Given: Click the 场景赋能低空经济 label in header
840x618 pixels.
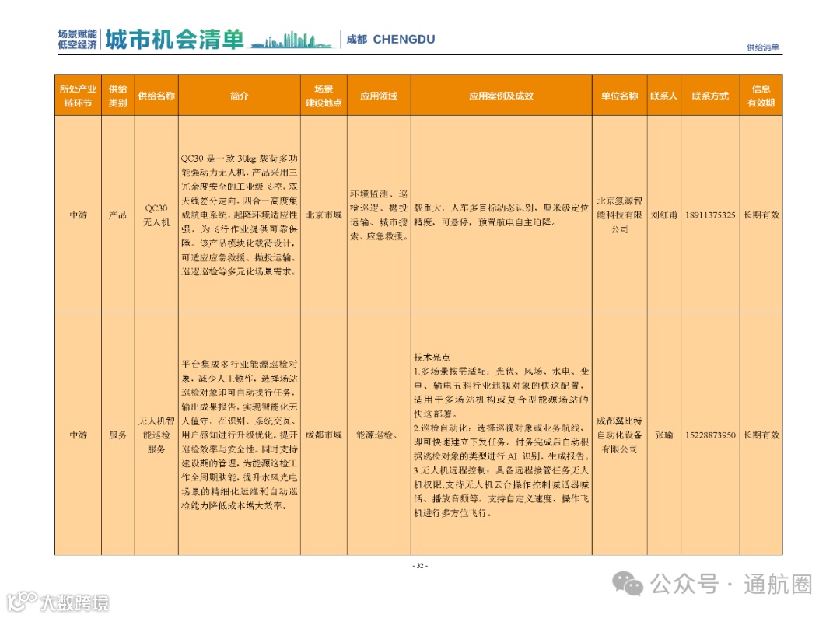Looking at the screenshot, I should [x=78, y=39].
